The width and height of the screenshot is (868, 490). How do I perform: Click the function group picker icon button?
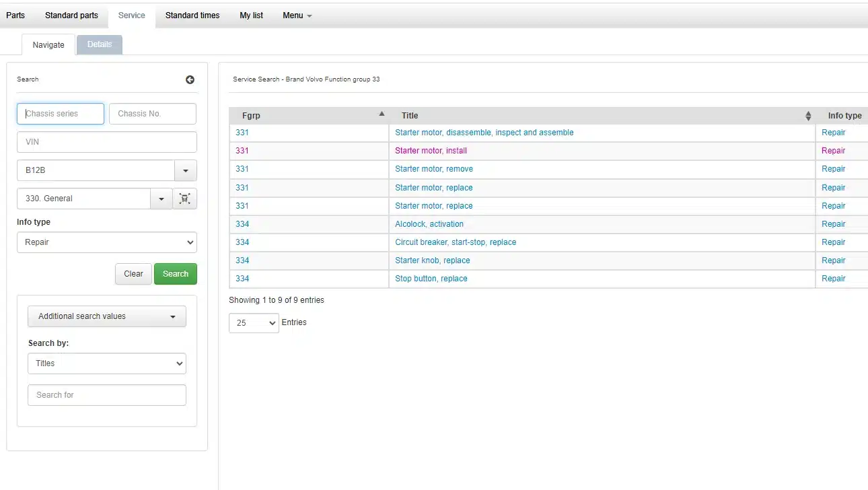tap(185, 199)
